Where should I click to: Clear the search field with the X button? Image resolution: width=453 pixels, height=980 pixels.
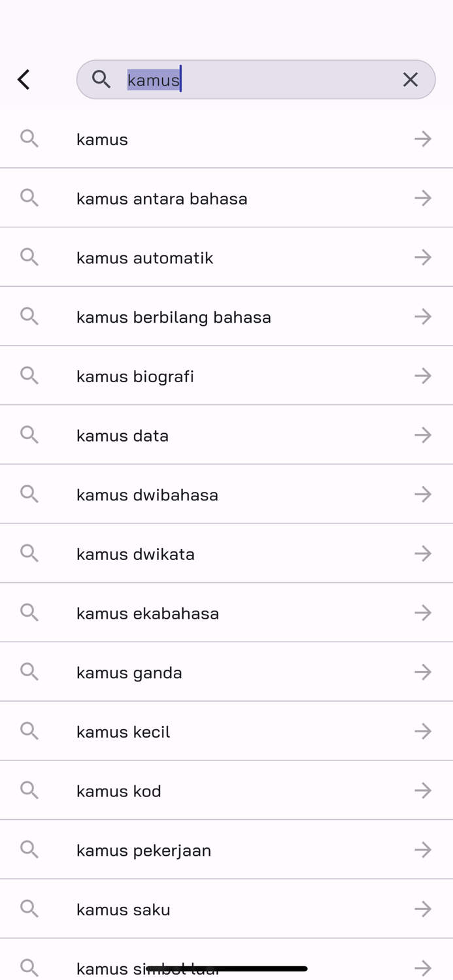pos(411,80)
